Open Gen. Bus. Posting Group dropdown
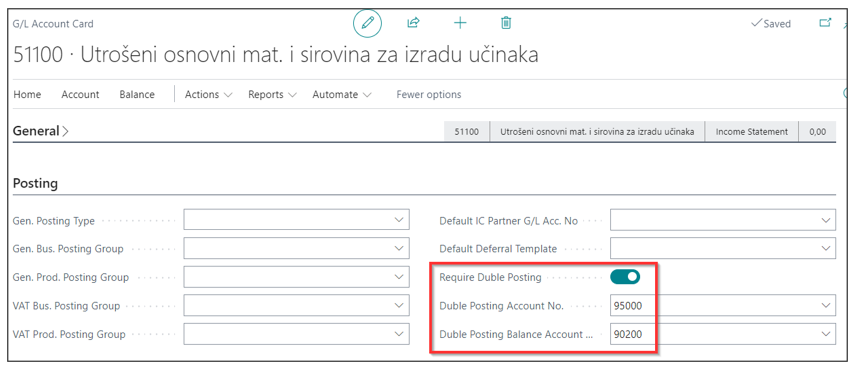This screenshot has width=855, height=370. click(x=399, y=248)
